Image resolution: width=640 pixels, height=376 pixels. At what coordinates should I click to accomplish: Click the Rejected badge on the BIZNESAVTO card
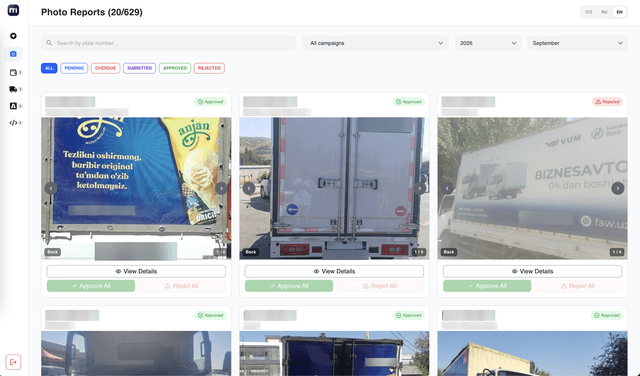[607, 102]
